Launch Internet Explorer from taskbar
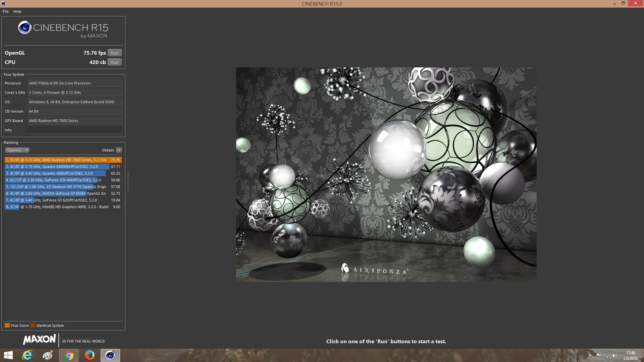The width and height of the screenshot is (644, 362). pos(27,355)
